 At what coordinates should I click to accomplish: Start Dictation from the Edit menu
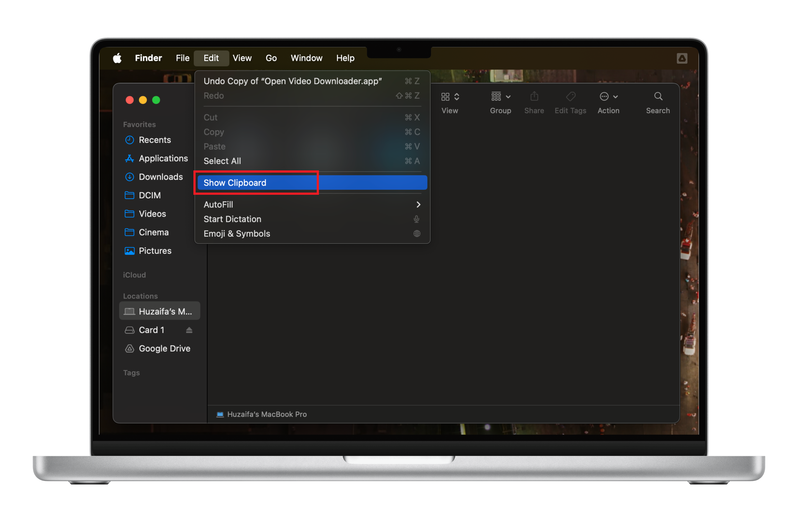pyautogui.click(x=232, y=219)
